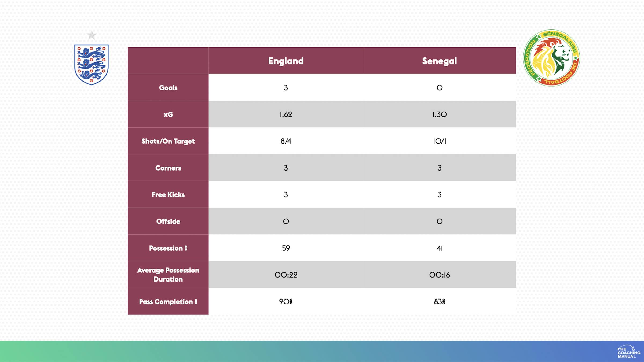Click the xG row label

168,114
